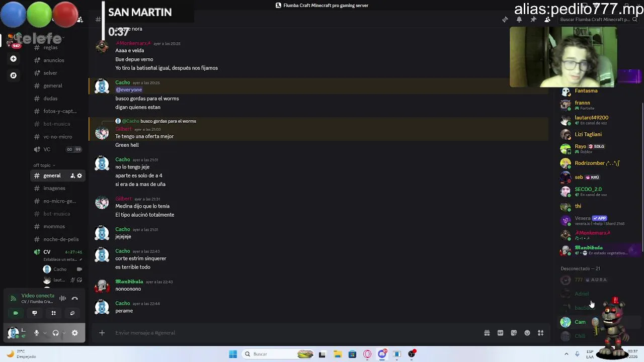Screen dimensions: 644x362
Task: Open the GIF picker
Action: coord(500,333)
